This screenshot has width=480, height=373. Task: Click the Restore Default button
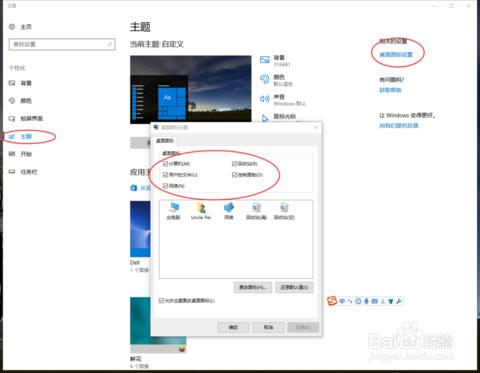(x=294, y=287)
